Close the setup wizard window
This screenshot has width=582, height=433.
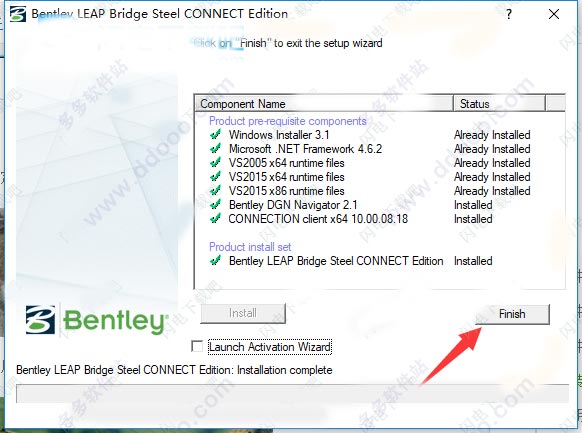[554, 14]
